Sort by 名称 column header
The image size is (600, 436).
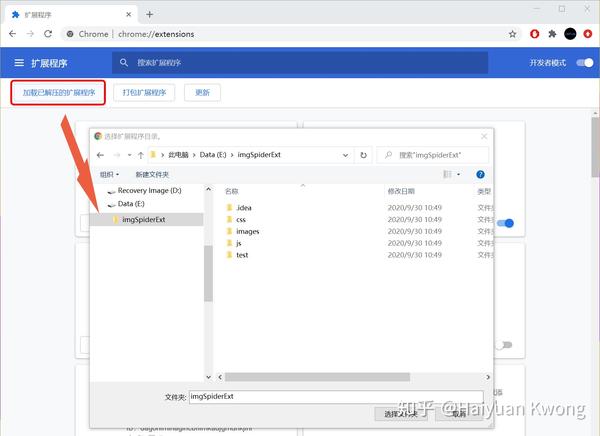click(232, 191)
